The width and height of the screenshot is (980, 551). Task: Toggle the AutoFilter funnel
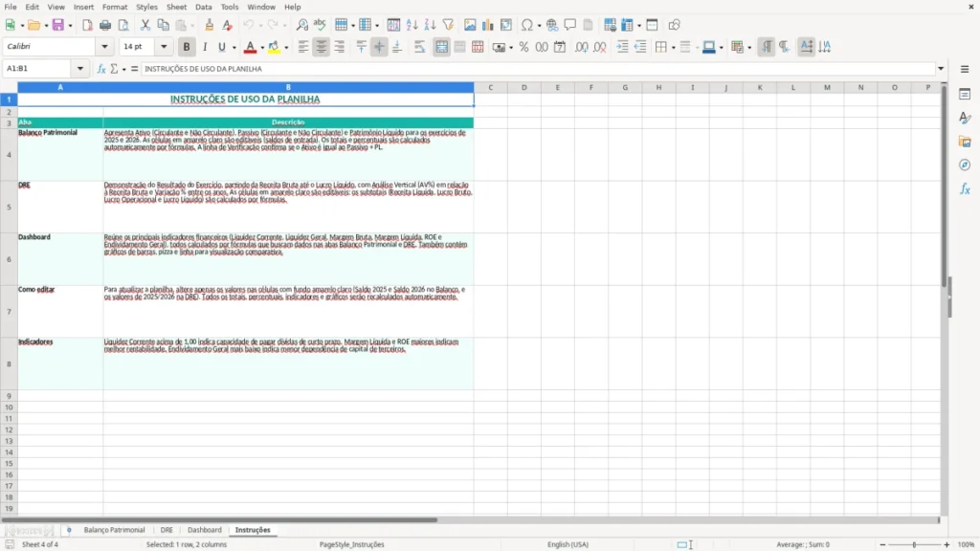[448, 25]
